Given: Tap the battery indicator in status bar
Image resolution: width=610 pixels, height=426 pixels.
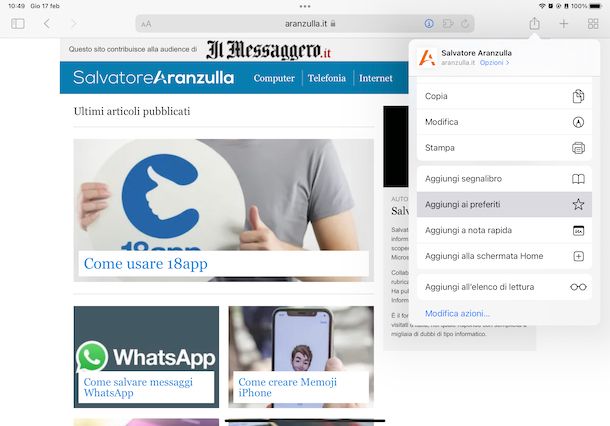Looking at the screenshot, I should [x=596, y=6].
